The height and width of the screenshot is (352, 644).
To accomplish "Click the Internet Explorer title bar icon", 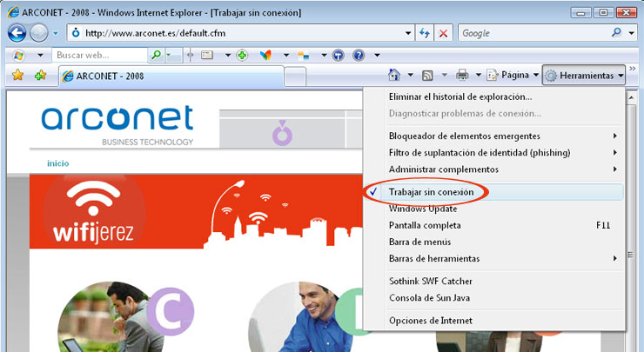I will [13, 12].
